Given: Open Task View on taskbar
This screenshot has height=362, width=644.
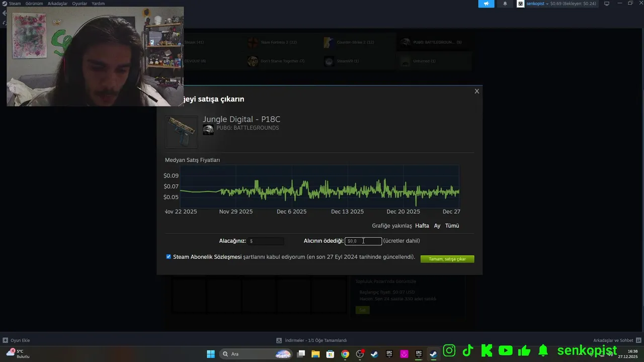Looking at the screenshot, I should (301, 354).
